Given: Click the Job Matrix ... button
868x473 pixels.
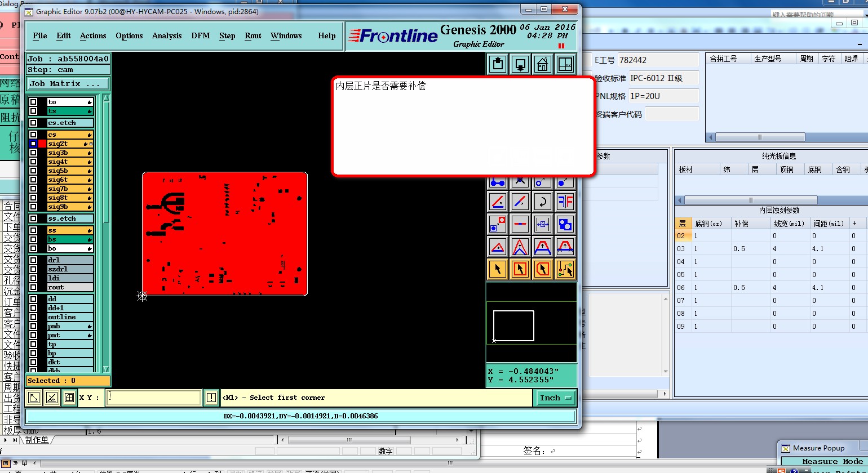Looking at the screenshot, I should point(68,83).
